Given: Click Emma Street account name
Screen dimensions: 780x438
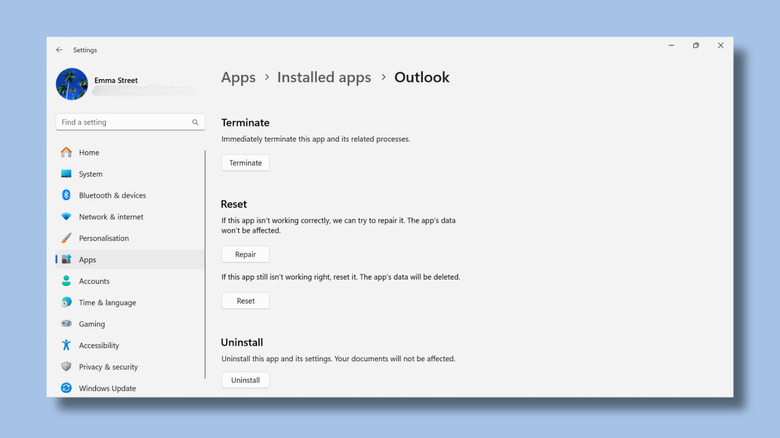Looking at the screenshot, I should point(116,80).
